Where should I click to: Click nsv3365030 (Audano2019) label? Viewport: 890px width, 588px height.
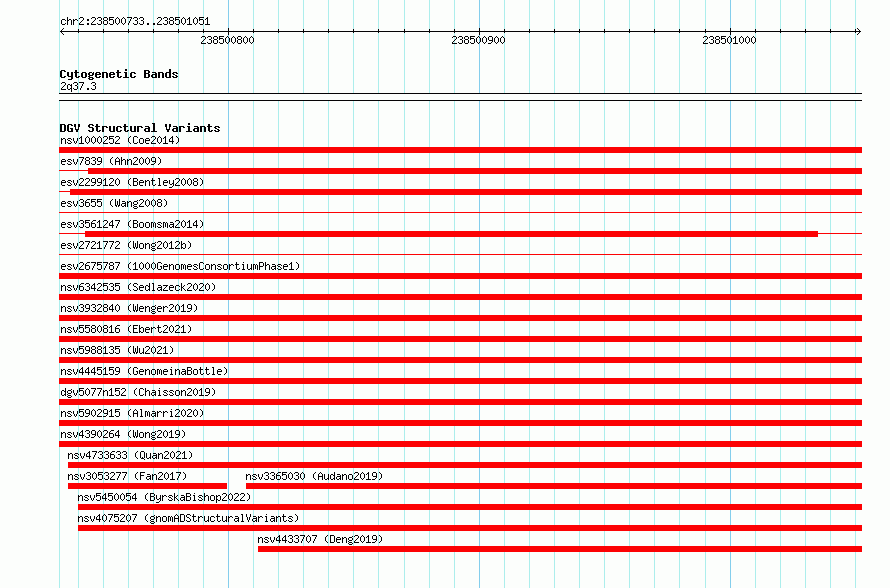(x=314, y=476)
